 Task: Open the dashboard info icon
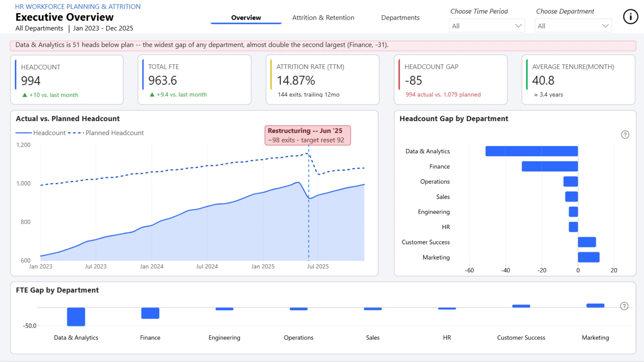coord(630,17)
